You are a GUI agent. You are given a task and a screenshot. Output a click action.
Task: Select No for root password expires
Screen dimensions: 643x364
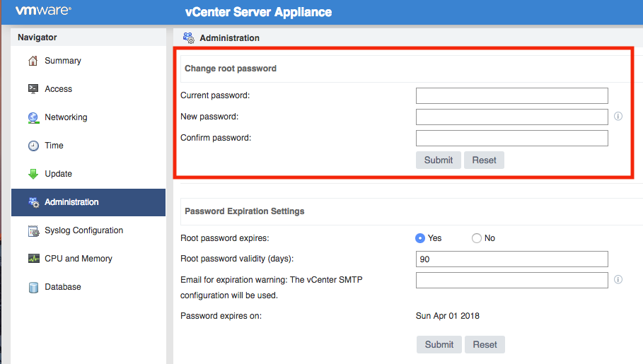(477, 238)
